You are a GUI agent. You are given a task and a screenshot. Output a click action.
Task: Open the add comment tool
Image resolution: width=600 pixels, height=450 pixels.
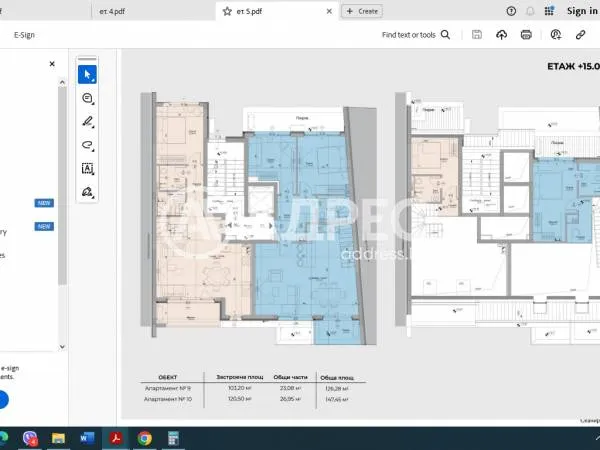[88, 98]
